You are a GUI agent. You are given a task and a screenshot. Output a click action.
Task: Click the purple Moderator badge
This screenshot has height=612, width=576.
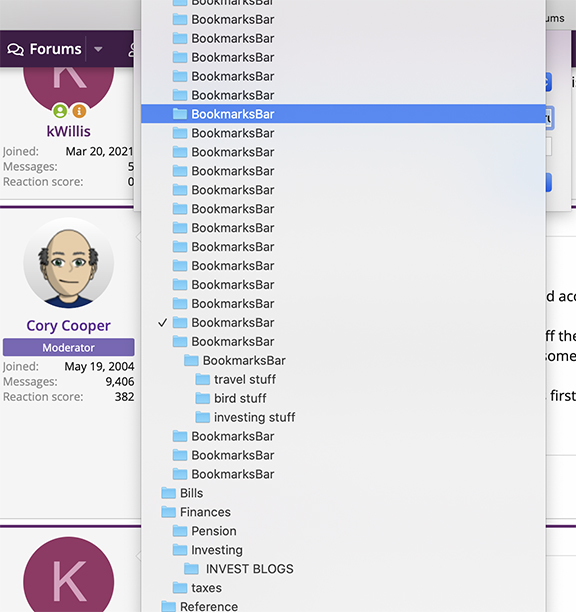(x=69, y=347)
